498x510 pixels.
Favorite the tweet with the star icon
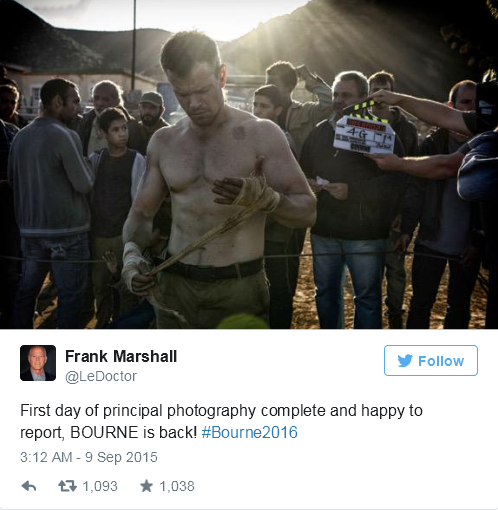[146, 486]
